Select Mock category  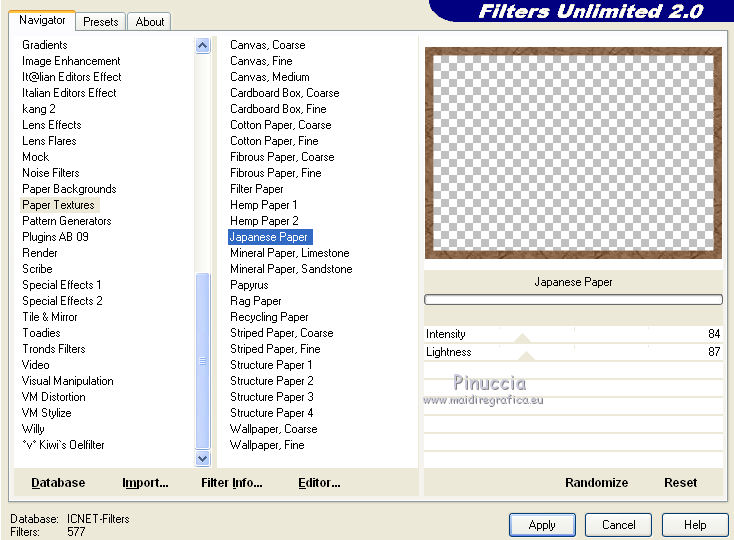[x=36, y=157]
